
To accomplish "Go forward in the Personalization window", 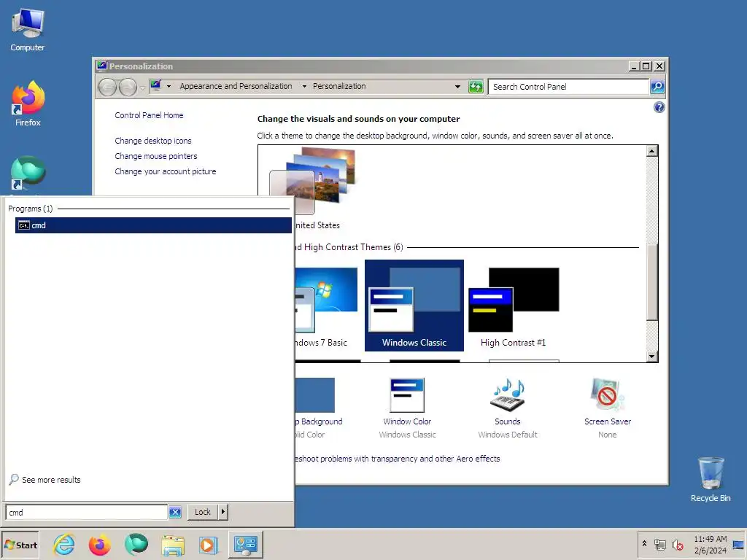I will pyautogui.click(x=128, y=87).
